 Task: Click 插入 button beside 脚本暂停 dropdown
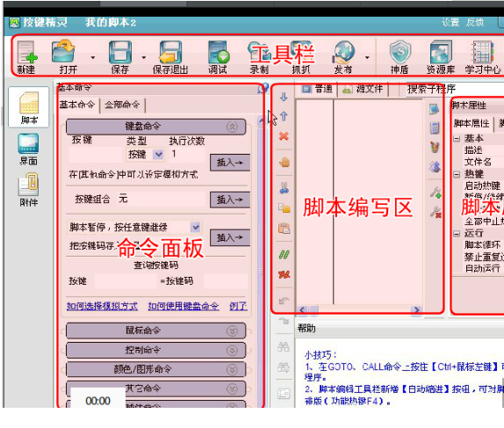click(230, 238)
